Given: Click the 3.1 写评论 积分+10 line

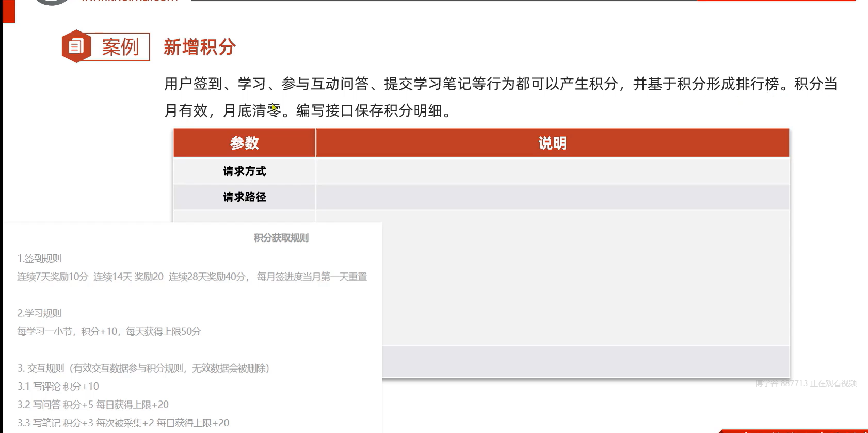Looking at the screenshot, I should 58,386.
